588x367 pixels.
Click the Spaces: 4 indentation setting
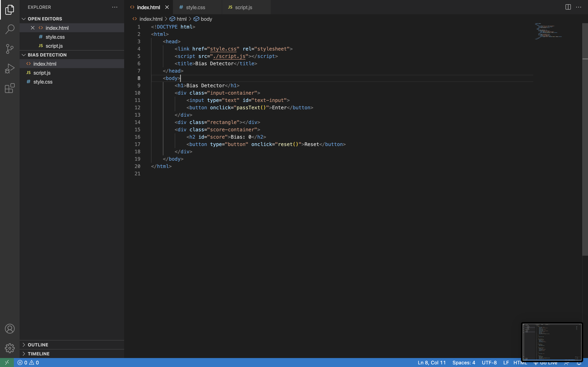[464, 362]
